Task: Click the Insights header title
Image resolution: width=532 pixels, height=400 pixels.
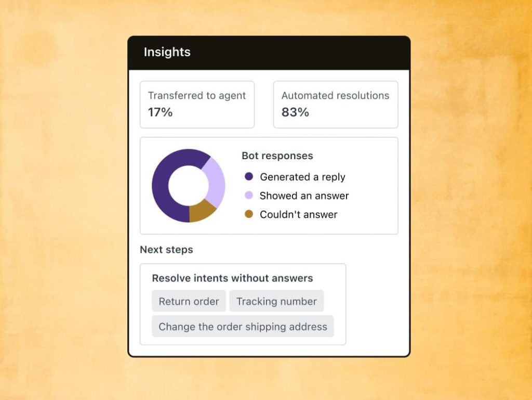Action: coord(167,52)
